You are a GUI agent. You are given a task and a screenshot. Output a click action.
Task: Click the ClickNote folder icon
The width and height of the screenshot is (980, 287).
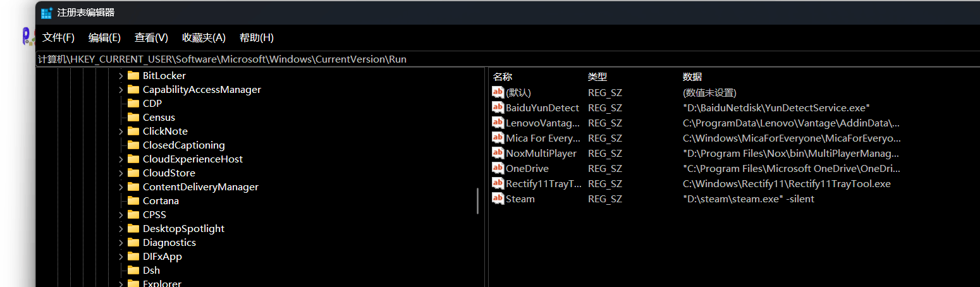pyautogui.click(x=133, y=131)
